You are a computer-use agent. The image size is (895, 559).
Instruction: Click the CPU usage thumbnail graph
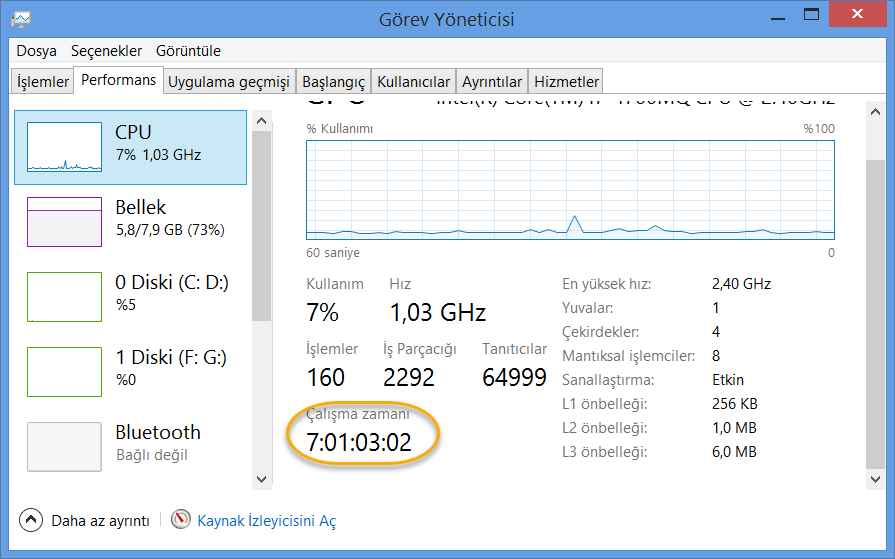64,147
